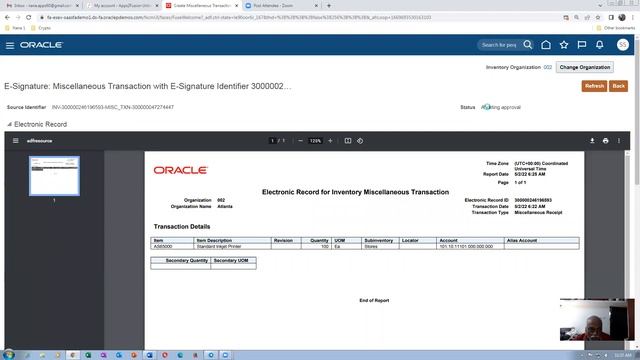
Task: Bookmark this page with Chrome star
Action: (598, 18)
